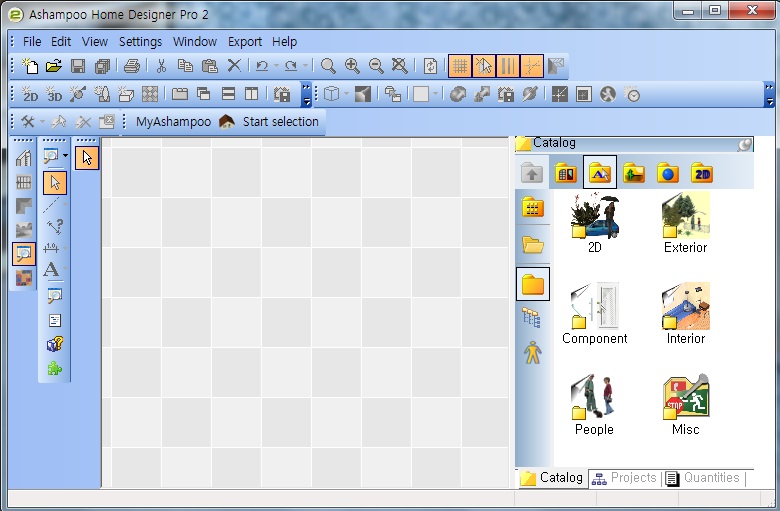
Task: Switch to 2D view mode
Action: [30, 94]
